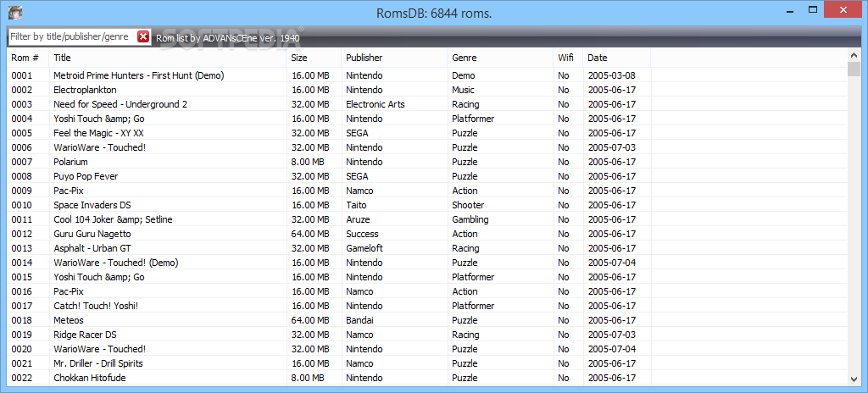Select WarioWare - Touched! (Demo) title

[115, 263]
